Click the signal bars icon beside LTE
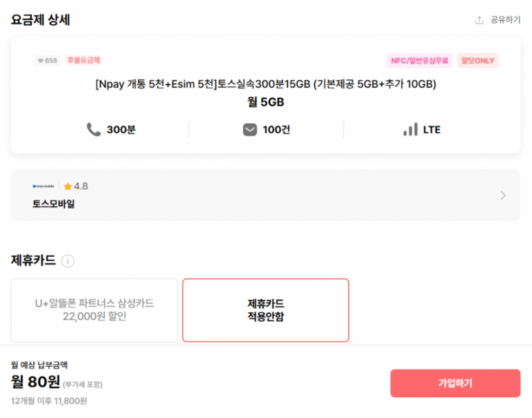The image size is (532, 418). [x=410, y=129]
